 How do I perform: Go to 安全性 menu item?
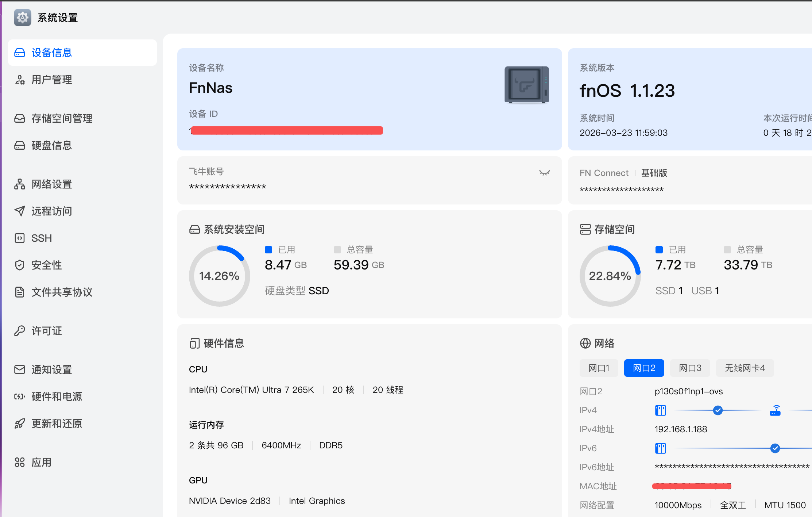[82, 265]
